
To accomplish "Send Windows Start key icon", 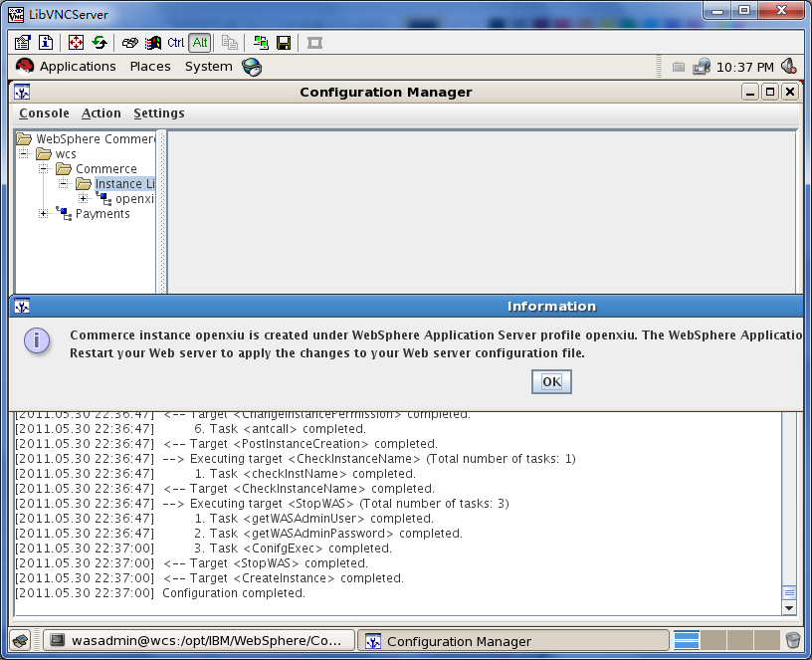I will point(153,43).
